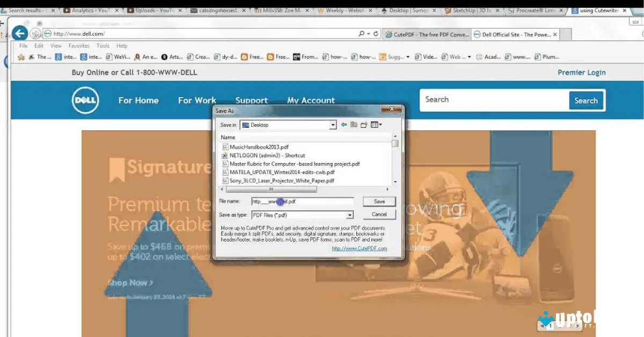This screenshot has height=337, width=644.
Task: Open the View Menu icon in Save As dialog
Action: pyautogui.click(x=374, y=124)
